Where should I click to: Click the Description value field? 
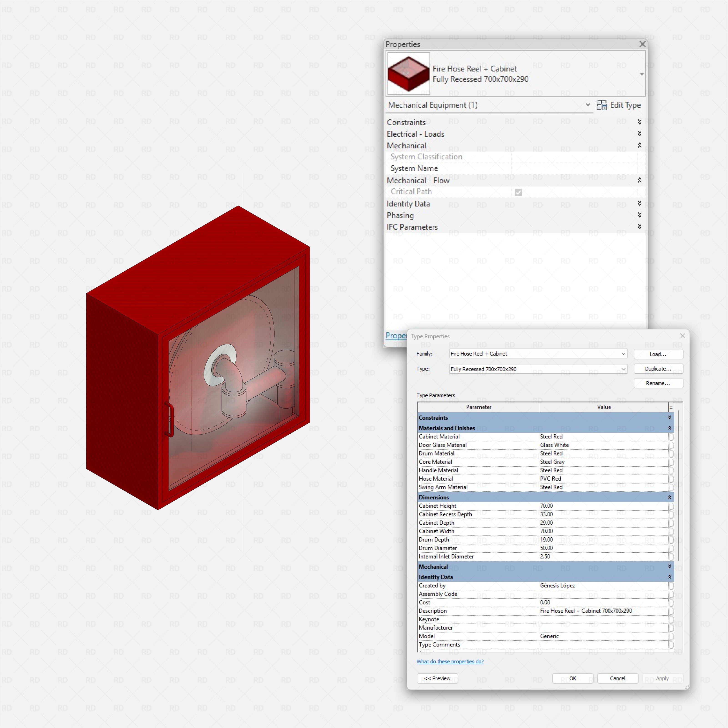(604, 611)
